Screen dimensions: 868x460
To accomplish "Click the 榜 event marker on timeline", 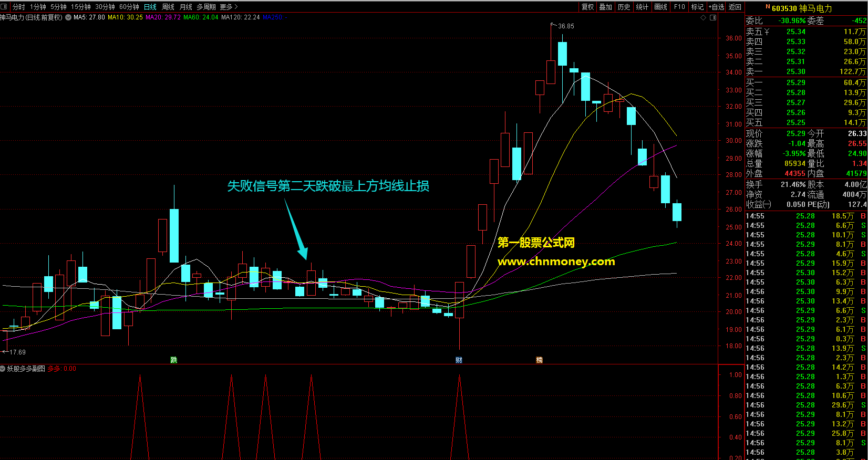I will click(x=539, y=360).
